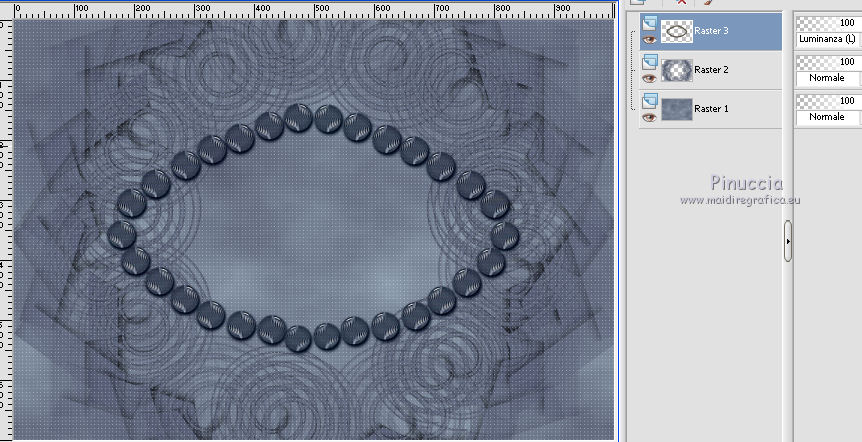
Task: Open the Luminanza (L) blend mode dropdown
Action: [x=828, y=39]
